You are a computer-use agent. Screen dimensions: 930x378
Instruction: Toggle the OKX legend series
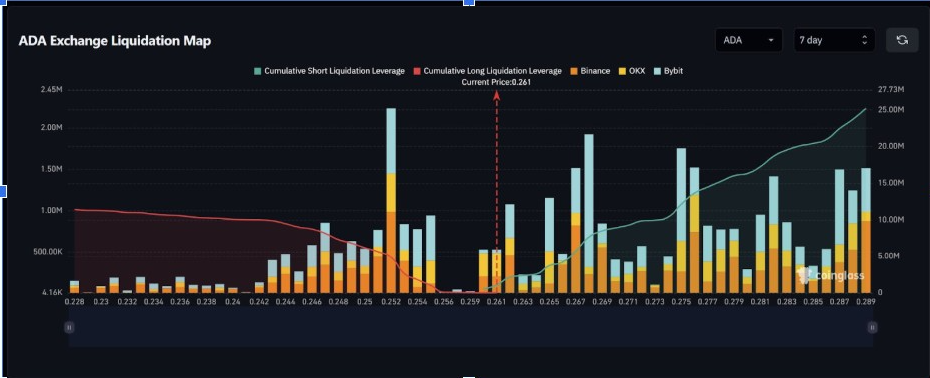click(x=631, y=71)
